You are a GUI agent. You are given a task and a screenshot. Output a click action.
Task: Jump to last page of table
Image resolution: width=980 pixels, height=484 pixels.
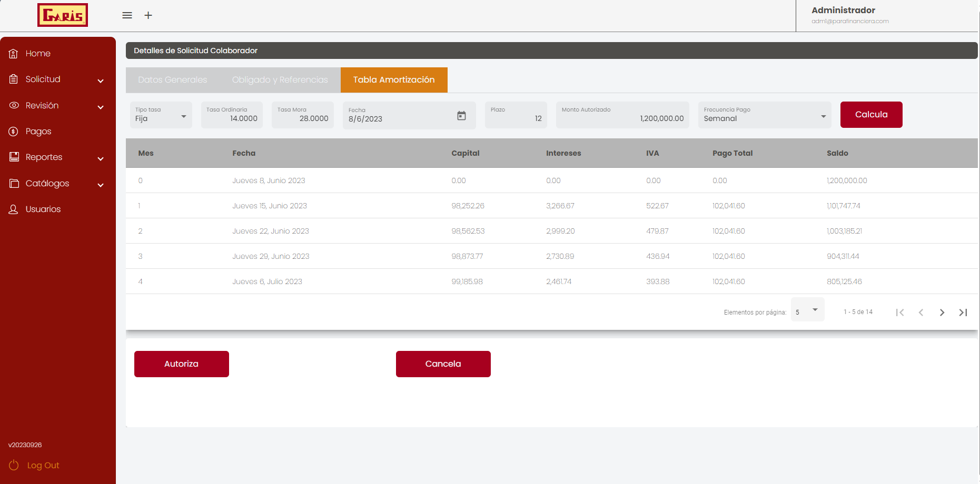(x=963, y=312)
